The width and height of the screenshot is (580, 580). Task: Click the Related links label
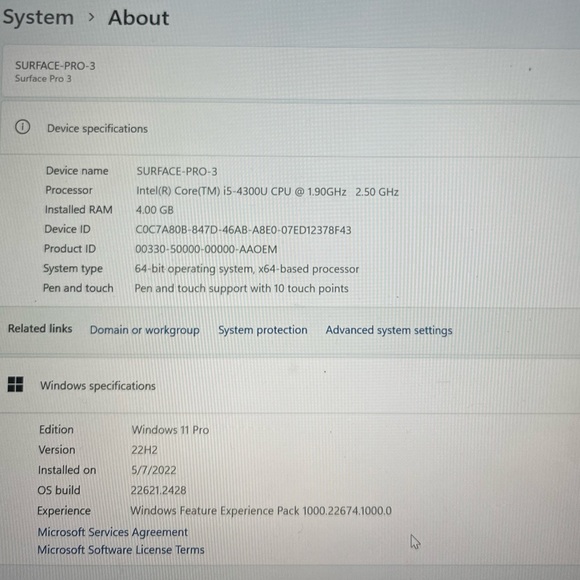40,328
